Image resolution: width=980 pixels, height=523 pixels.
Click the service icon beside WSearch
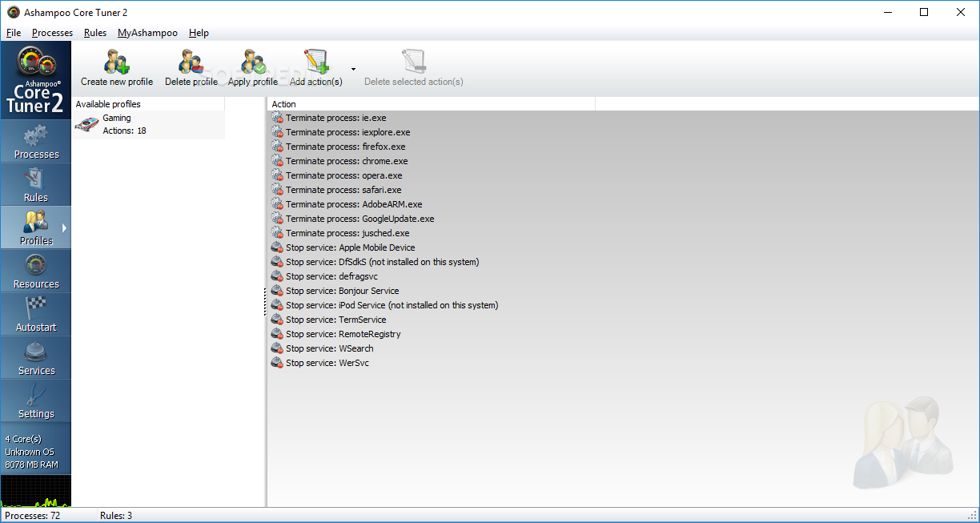click(277, 348)
